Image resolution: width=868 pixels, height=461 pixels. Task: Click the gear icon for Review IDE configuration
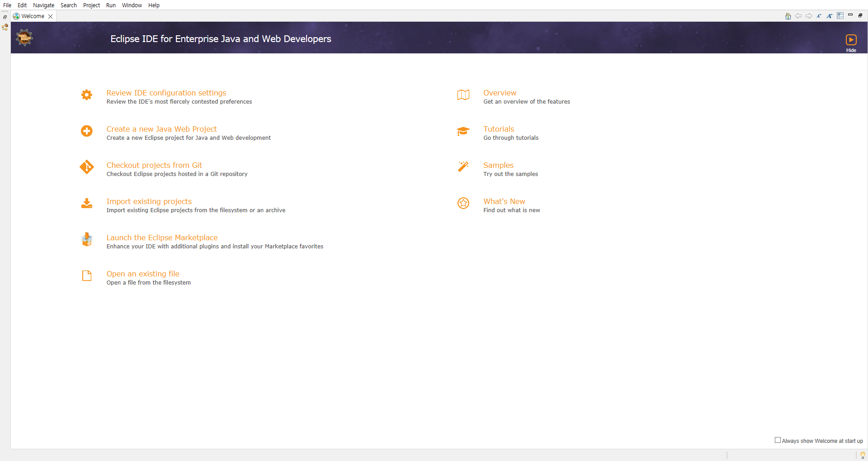[x=87, y=95]
